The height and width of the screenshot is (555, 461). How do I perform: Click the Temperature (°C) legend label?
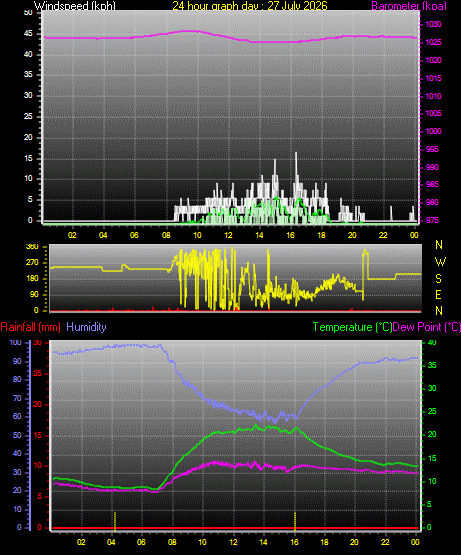(x=352, y=327)
